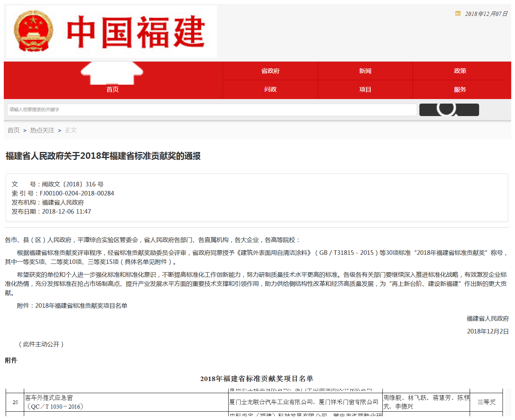Click the 正文 breadcrumb text

[x=71, y=130]
